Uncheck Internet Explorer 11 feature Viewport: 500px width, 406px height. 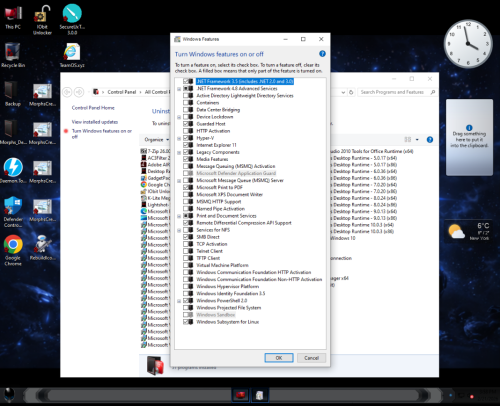point(186,145)
